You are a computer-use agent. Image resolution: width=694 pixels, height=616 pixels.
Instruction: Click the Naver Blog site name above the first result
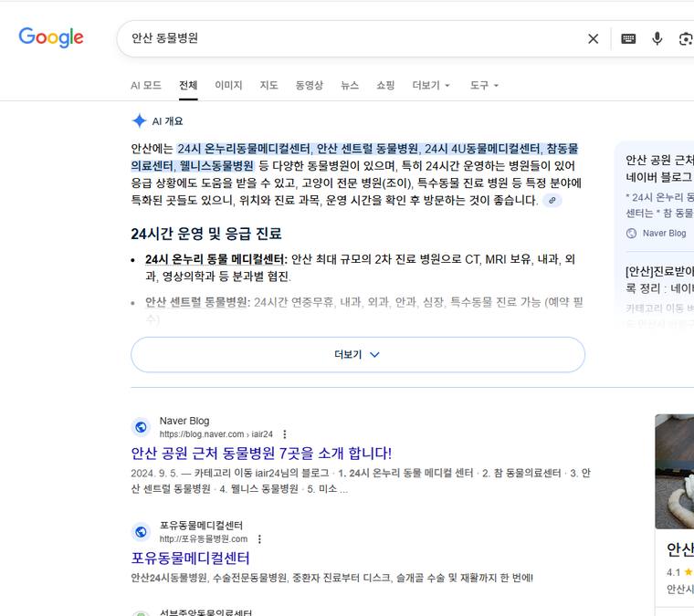pyautogui.click(x=184, y=421)
